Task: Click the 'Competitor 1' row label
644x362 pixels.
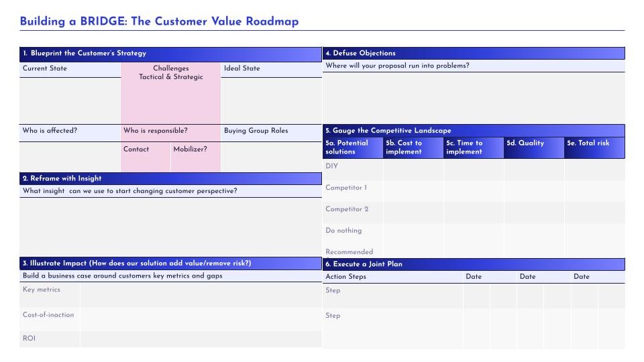Action: (x=346, y=188)
